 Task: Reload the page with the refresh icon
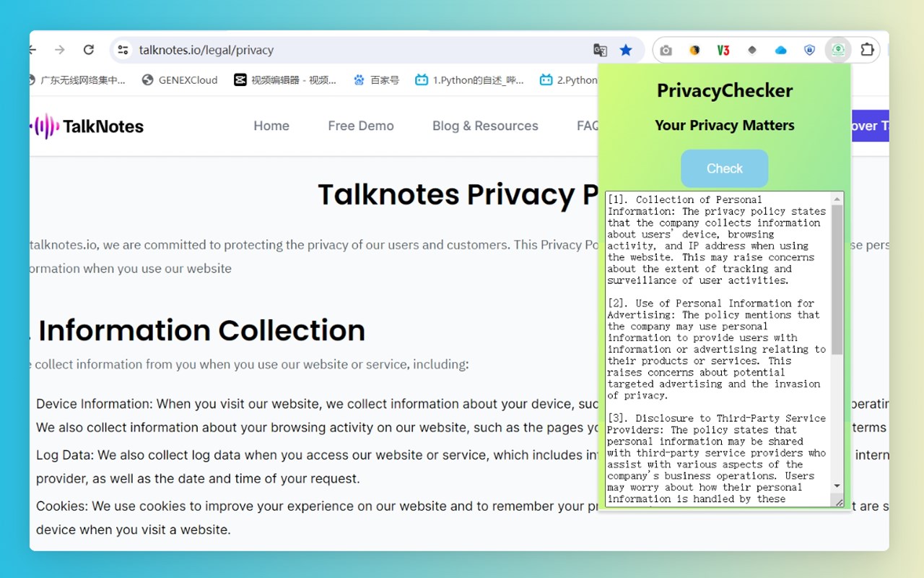pos(89,50)
